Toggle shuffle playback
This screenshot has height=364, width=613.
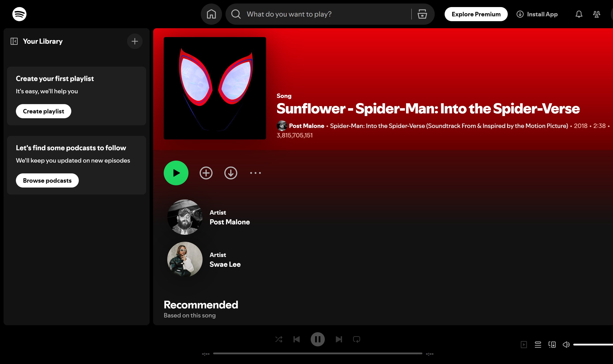point(279,339)
